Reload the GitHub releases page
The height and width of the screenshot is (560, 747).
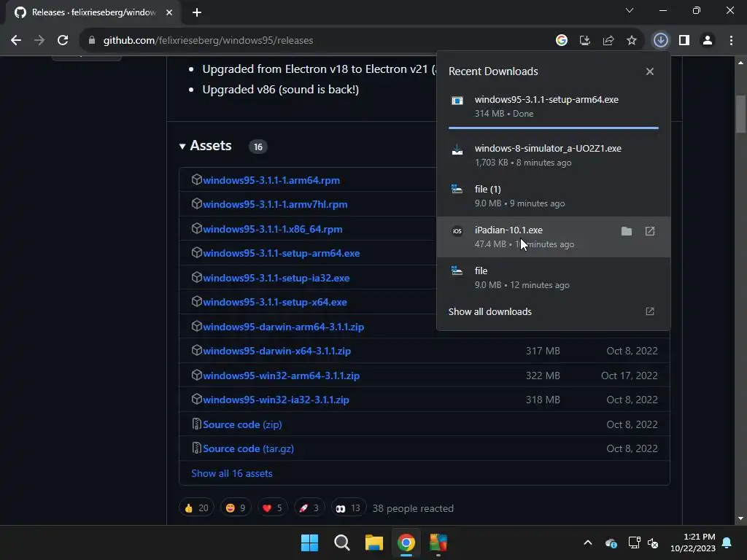click(63, 40)
